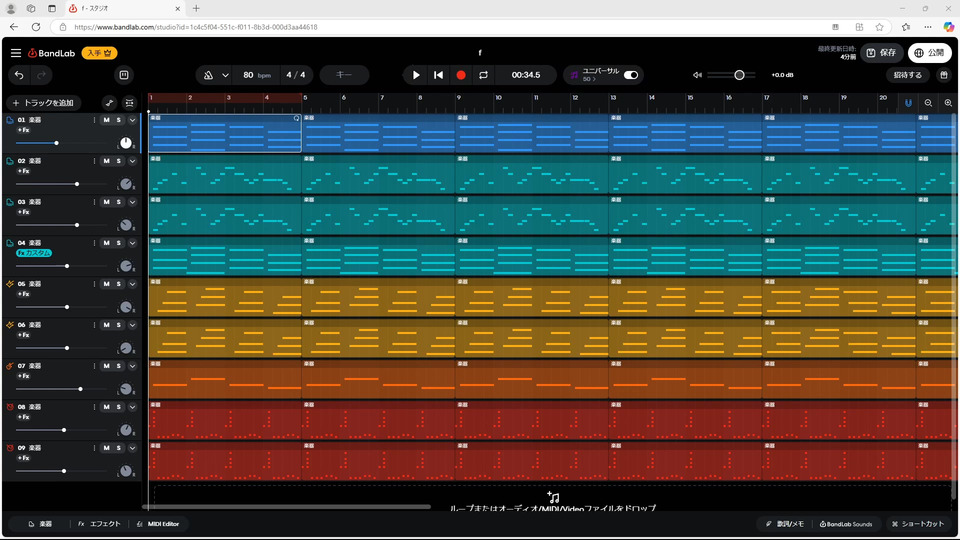Open track list settings icon

[x=129, y=103]
